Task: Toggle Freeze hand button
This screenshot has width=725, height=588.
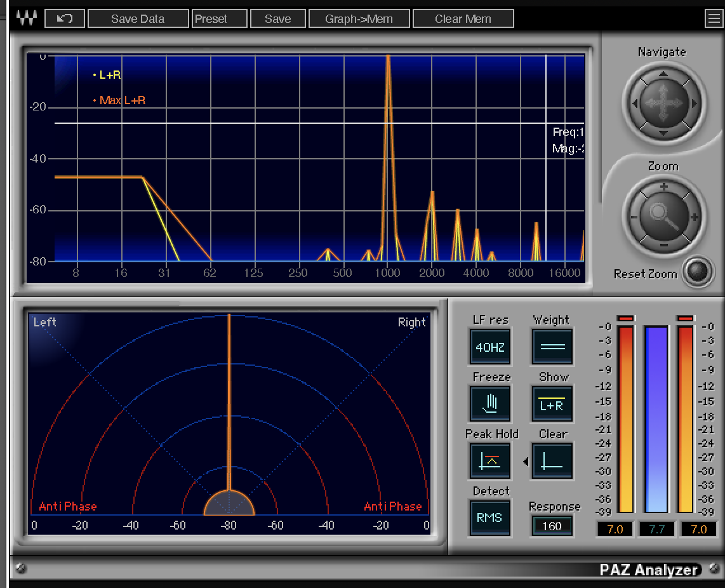Action: coord(490,404)
